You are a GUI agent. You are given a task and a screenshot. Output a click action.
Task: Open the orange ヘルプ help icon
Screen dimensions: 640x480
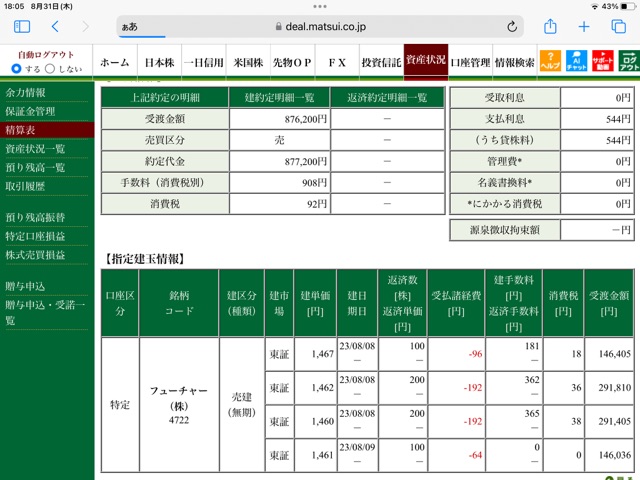[550, 61]
